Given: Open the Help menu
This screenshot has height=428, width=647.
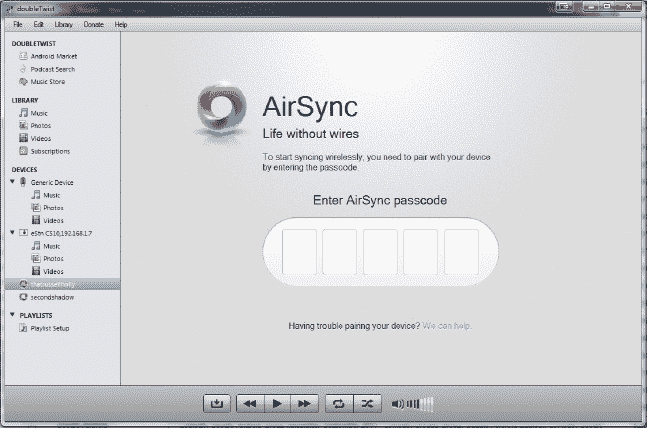Looking at the screenshot, I should point(120,24).
